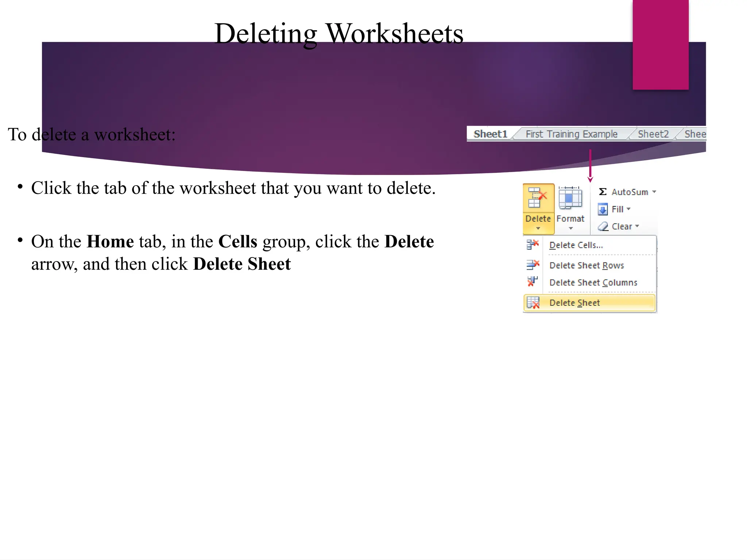The width and height of the screenshot is (747, 560).
Task: Expand the Fill dropdown arrow
Action: click(x=628, y=209)
